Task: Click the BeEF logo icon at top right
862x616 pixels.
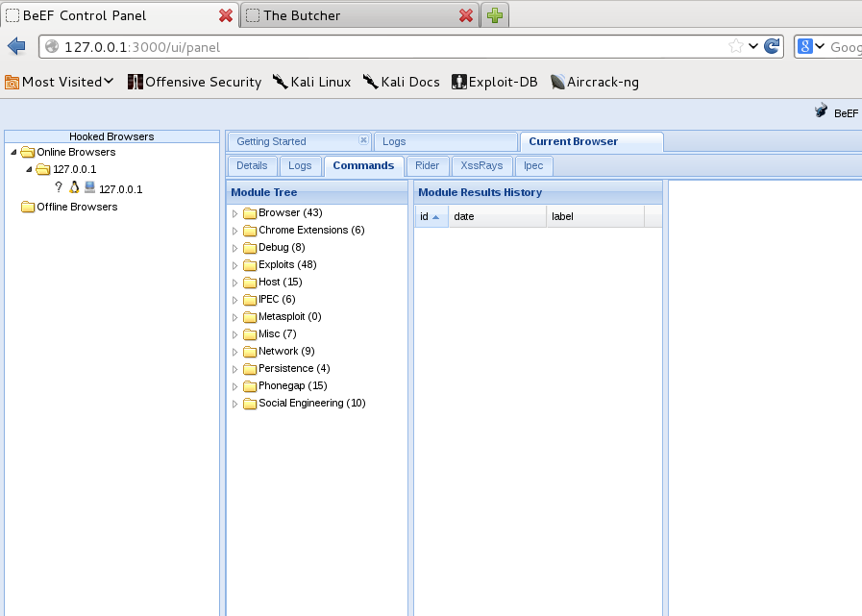Action: pos(822,111)
